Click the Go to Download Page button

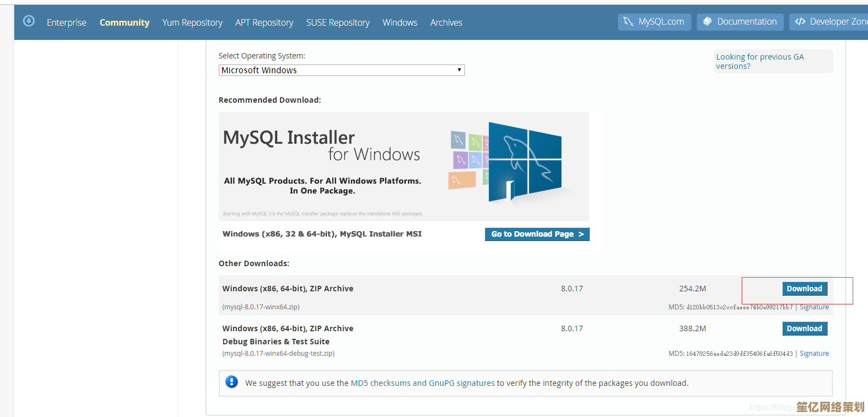tap(537, 234)
